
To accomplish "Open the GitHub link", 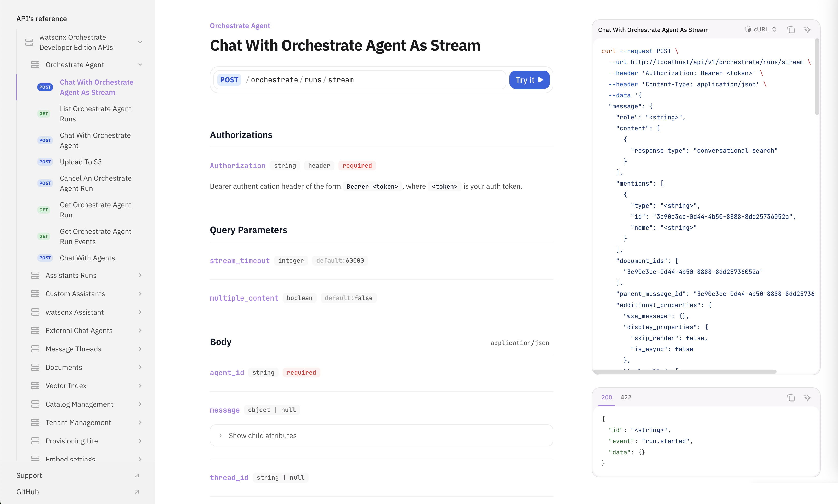I will [28, 492].
